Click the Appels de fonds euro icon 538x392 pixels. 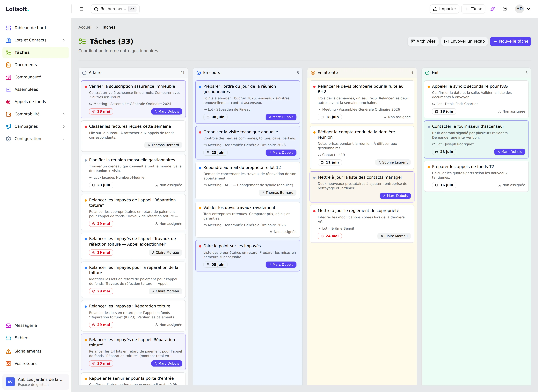[x=9, y=102]
